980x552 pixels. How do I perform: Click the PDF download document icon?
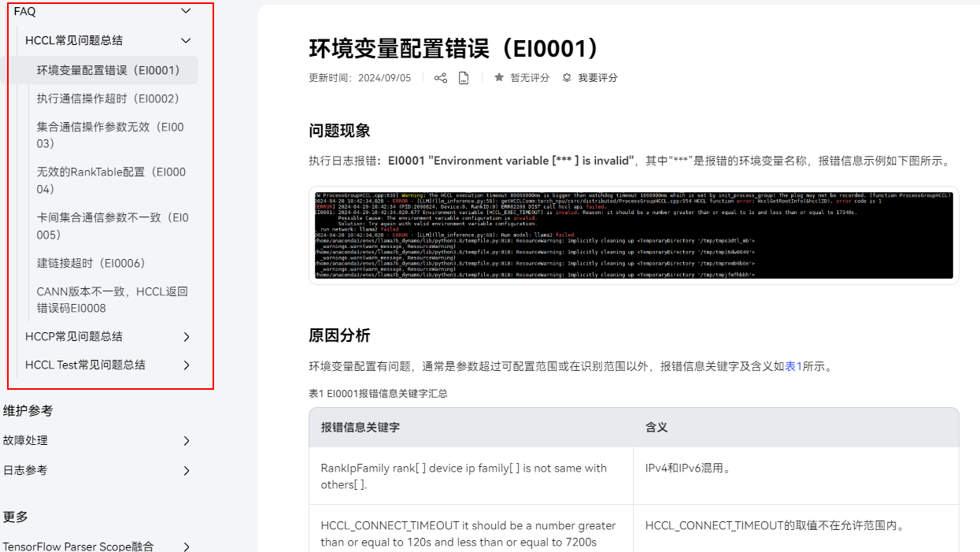[464, 78]
